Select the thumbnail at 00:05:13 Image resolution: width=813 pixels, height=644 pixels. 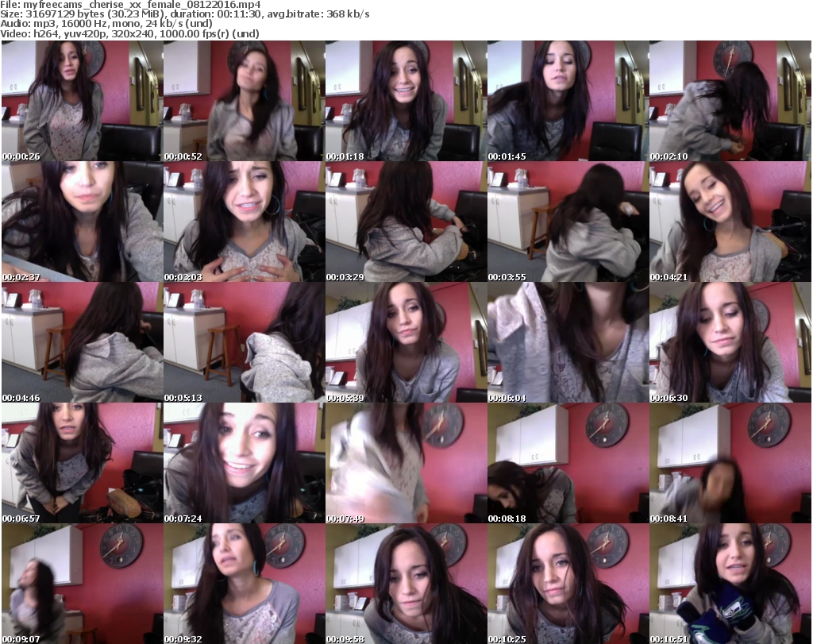[x=245, y=343]
